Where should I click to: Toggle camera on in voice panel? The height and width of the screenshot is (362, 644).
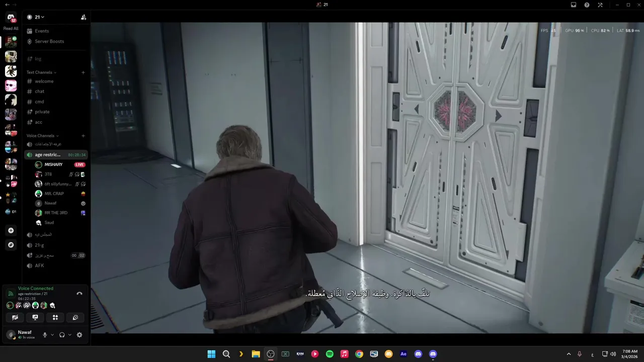click(15, 317)
